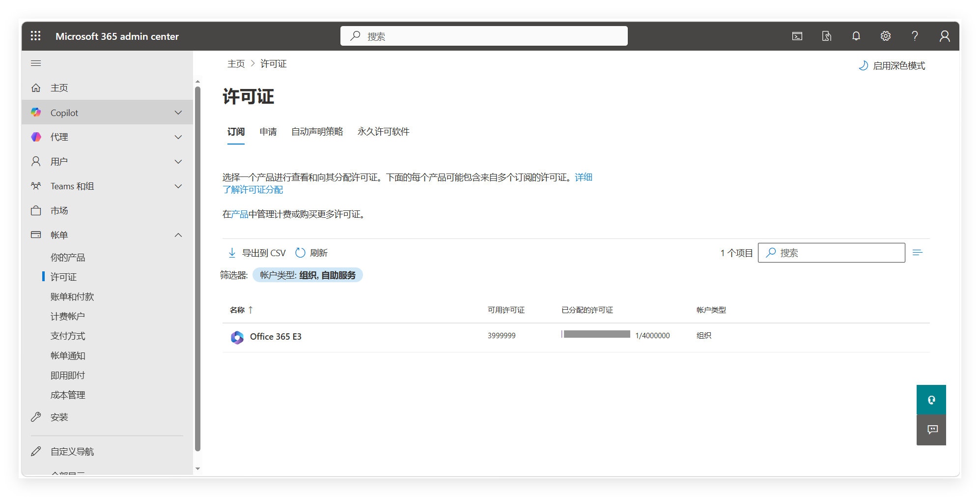
Task: Follow the 产品 link in billing sentence
Action: (x=240, y=214)
